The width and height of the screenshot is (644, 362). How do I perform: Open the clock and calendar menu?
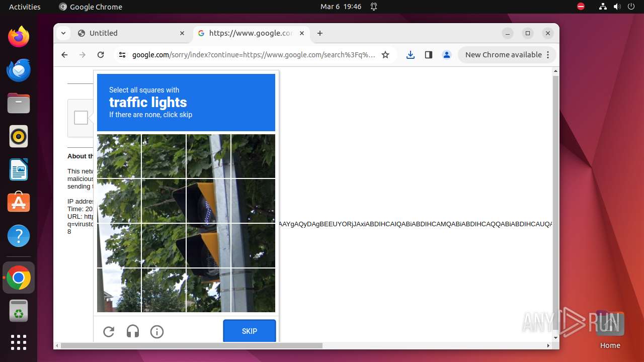(341, 7)
